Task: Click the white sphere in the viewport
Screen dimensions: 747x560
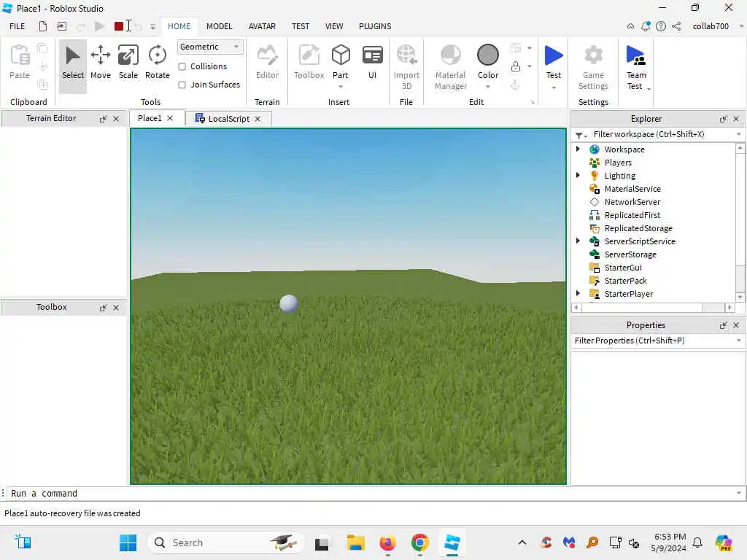Action: pos(289,303)
